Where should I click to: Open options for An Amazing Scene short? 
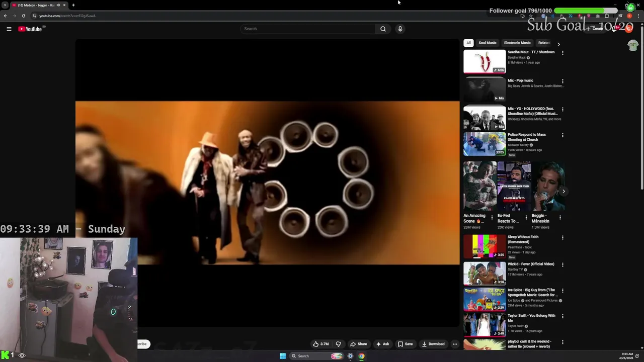tap(492, 218)
